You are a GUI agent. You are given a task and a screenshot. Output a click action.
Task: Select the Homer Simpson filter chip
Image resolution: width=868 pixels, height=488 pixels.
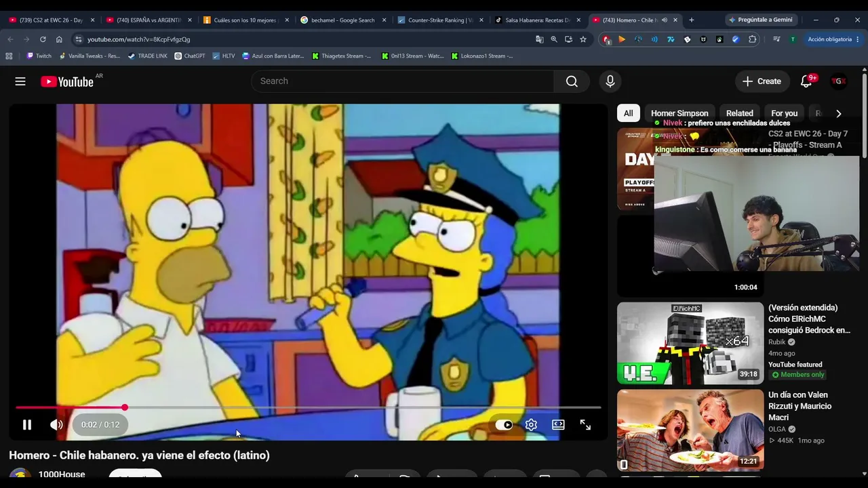(679, 113)
